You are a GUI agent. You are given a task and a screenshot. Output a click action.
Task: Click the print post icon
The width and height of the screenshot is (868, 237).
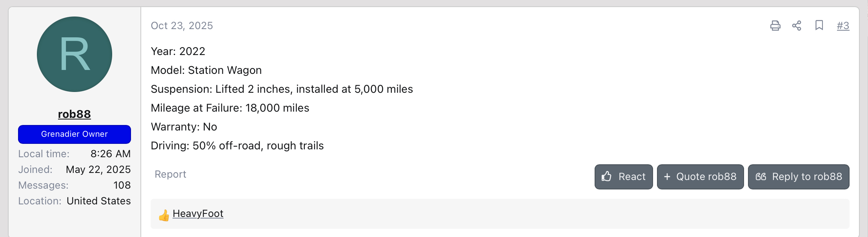(x=775, y=26)
